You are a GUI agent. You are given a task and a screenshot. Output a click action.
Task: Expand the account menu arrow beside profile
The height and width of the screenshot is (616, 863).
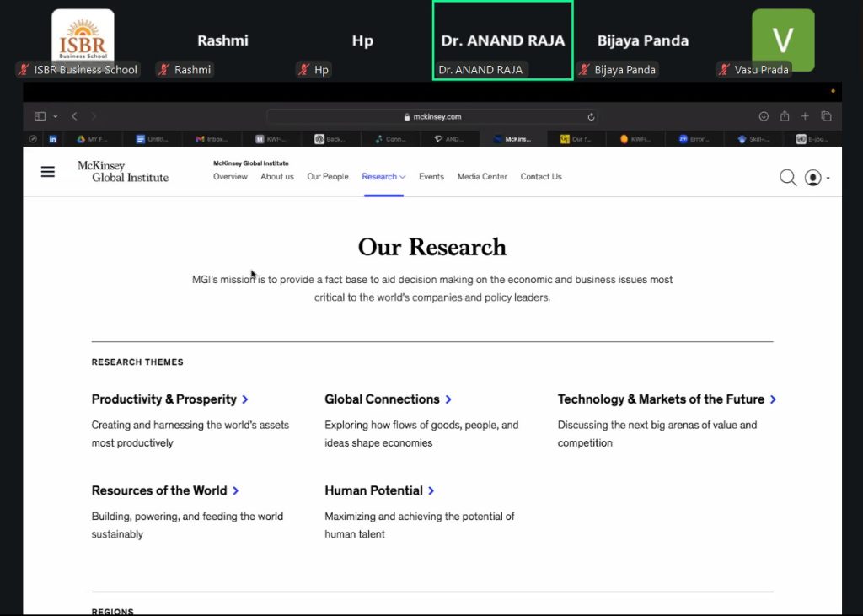click(828, 178)
